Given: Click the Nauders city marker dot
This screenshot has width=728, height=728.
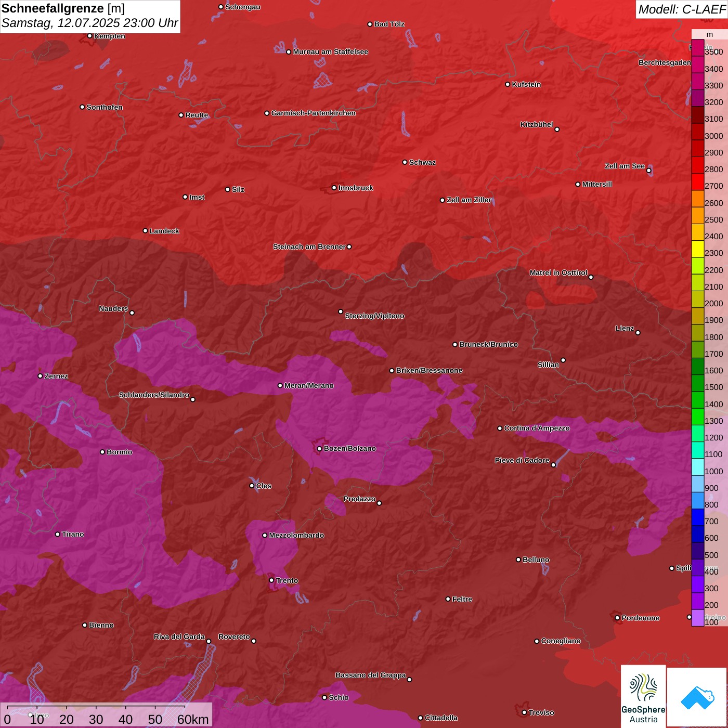Looking at the screenshot, I should 132,313.
